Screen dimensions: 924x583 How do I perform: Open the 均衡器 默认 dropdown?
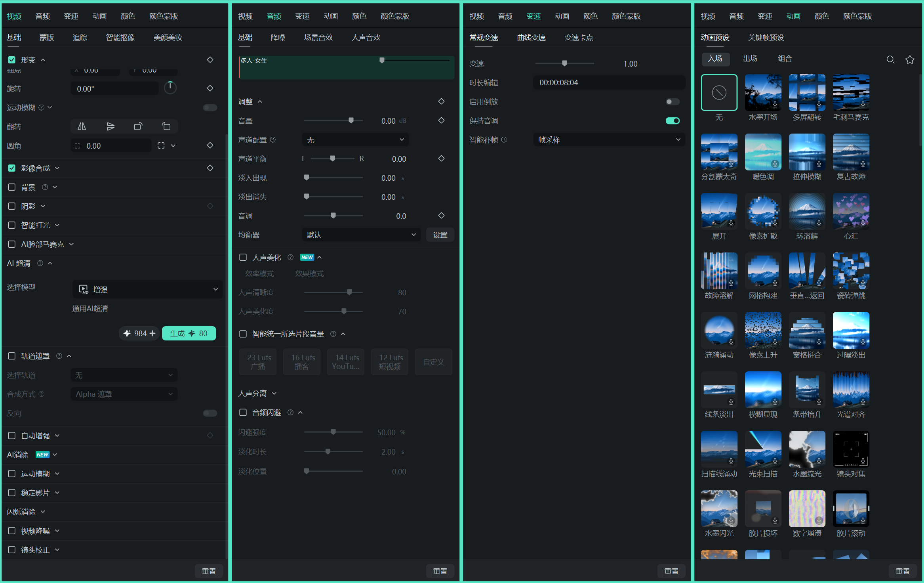pos(361,235)
